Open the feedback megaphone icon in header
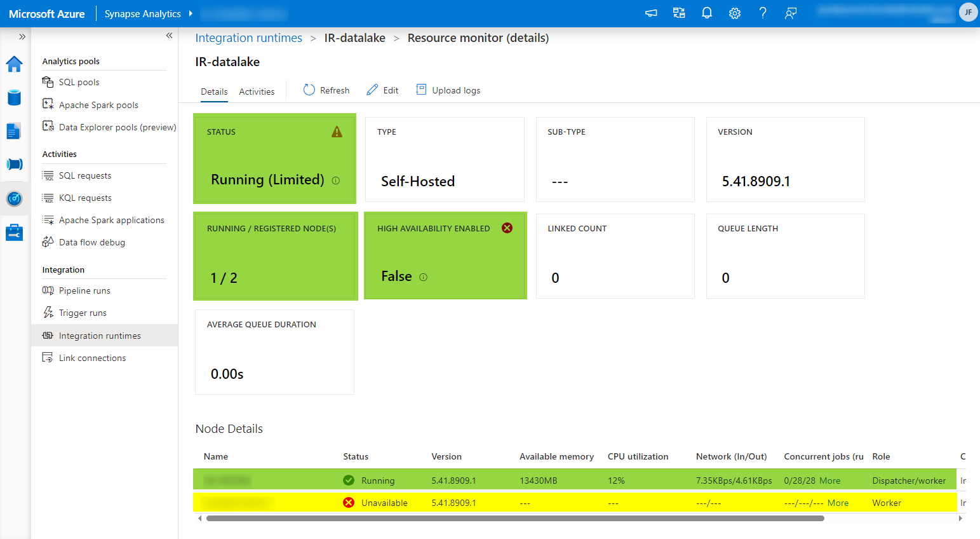The height and width of the screenshot is (539, 980). click(x=651, y=13)
